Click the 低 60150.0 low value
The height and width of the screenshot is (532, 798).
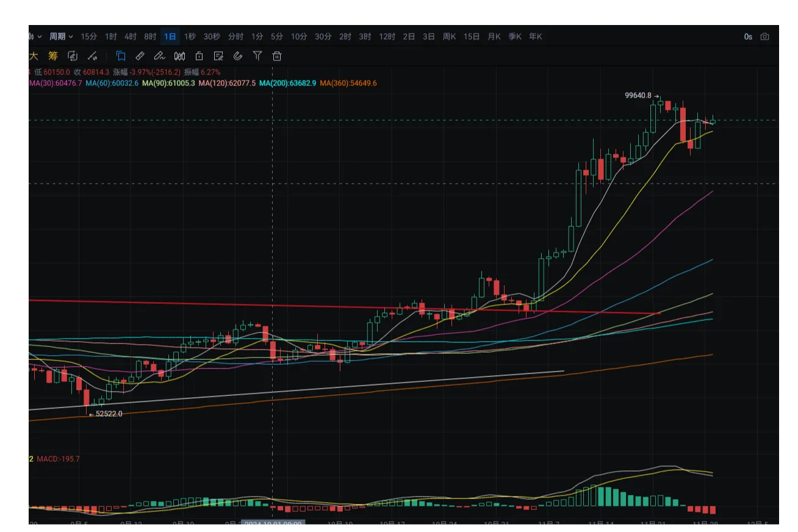click(x=52, y=72)
